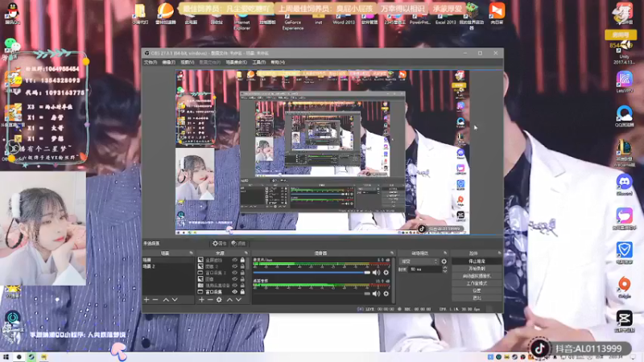The height and width of the screenshot is (362, 644).
Task: Open 文件(F) menu in OBS
Action: point(151,63)
